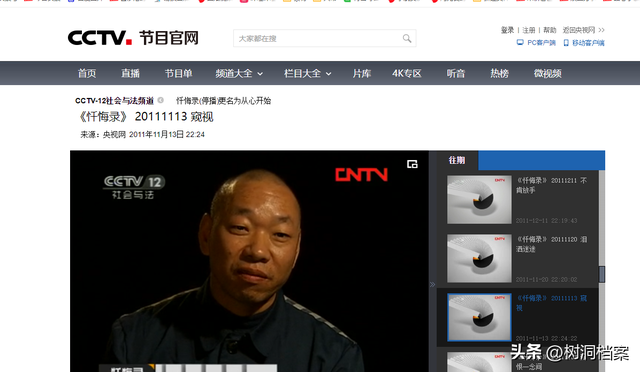Open thumbnail for 20111113 窥视 episode
Screen dimensions: 640x372
[x=479, y=317]
